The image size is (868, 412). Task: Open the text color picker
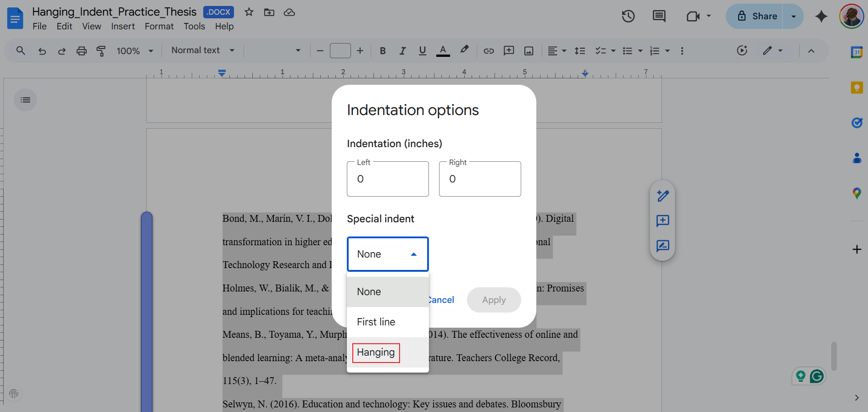pyautogui.click(x=443, y=51)
